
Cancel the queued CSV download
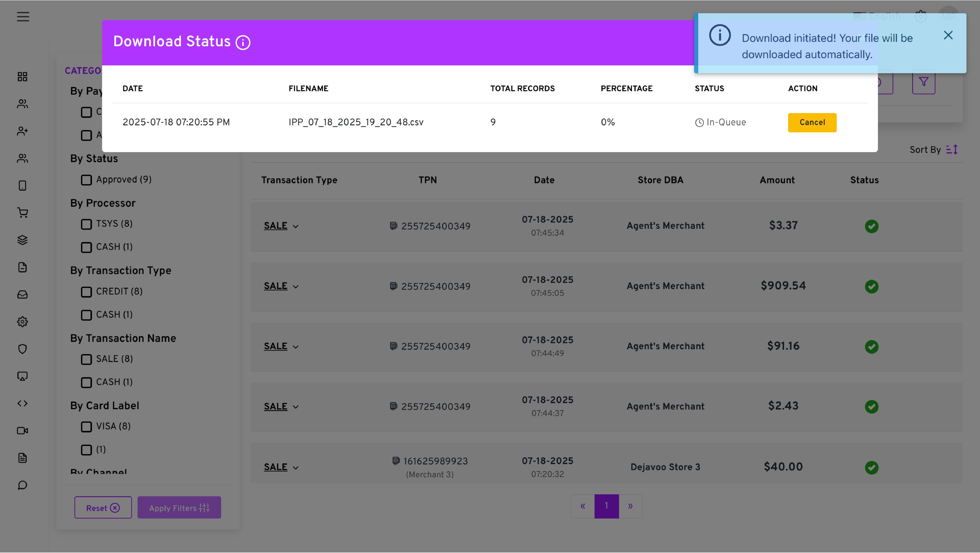pyautogui.click(x=812, y=123)
